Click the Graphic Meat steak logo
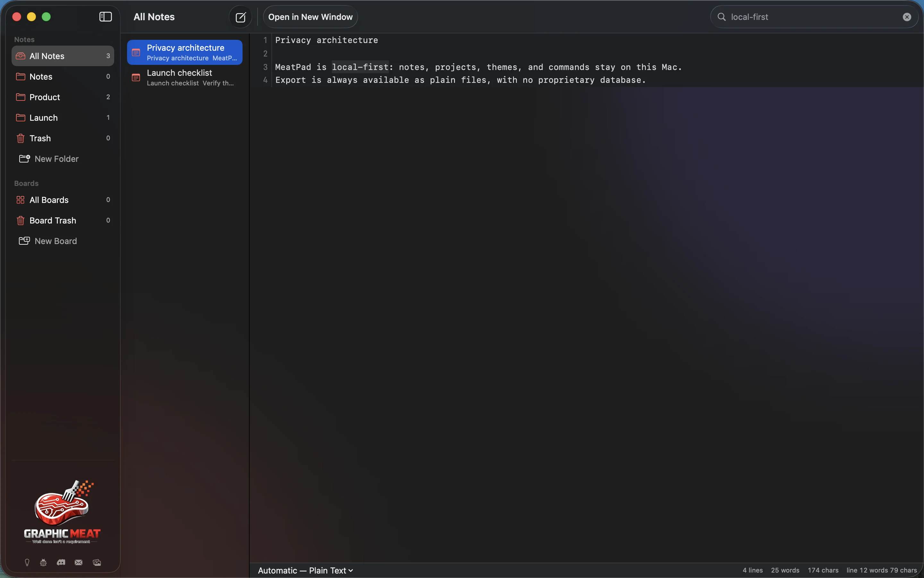This screenshot has height=578, width=924. [x=62, y=512]
